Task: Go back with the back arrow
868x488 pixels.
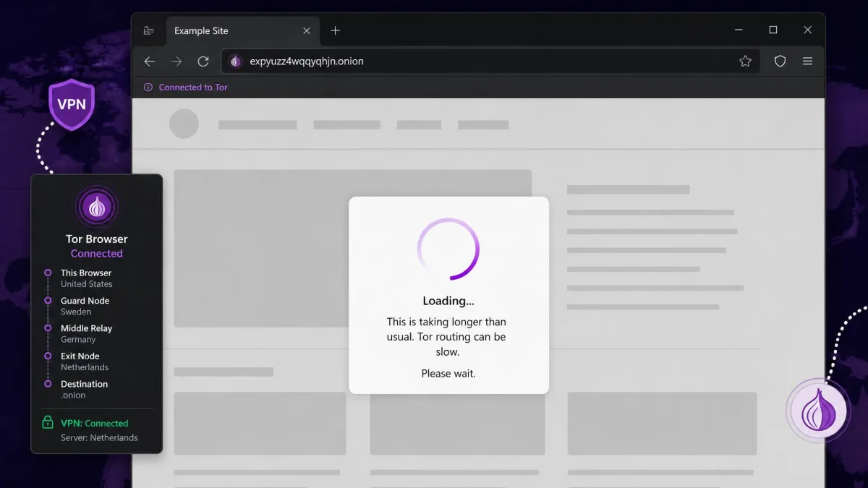Action: pos(150,61)
